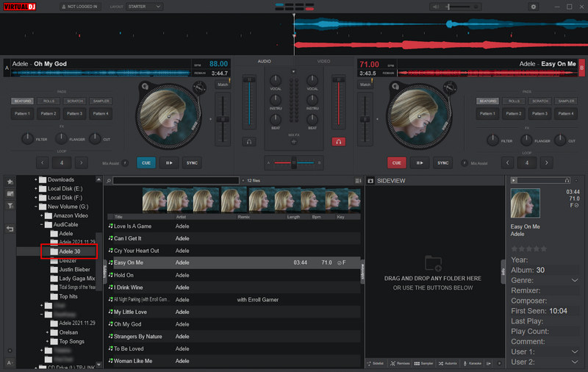Expand the Amazon Video folder
Screen dimensions: 588x372
[x=42, y=215]
